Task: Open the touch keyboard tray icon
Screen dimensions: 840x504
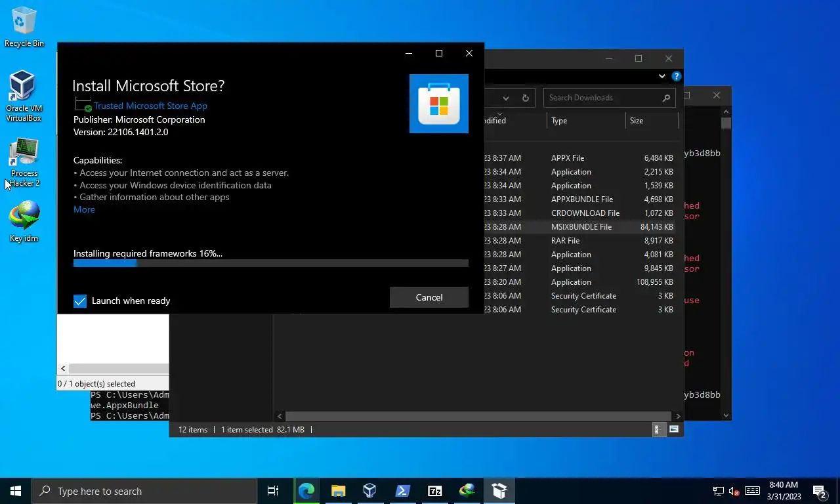Action: pyautogui.click(x=753, y=491)
